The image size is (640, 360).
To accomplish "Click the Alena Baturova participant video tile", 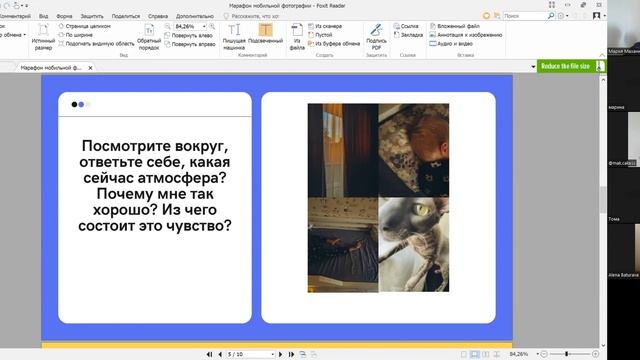I will pos(623,251).
